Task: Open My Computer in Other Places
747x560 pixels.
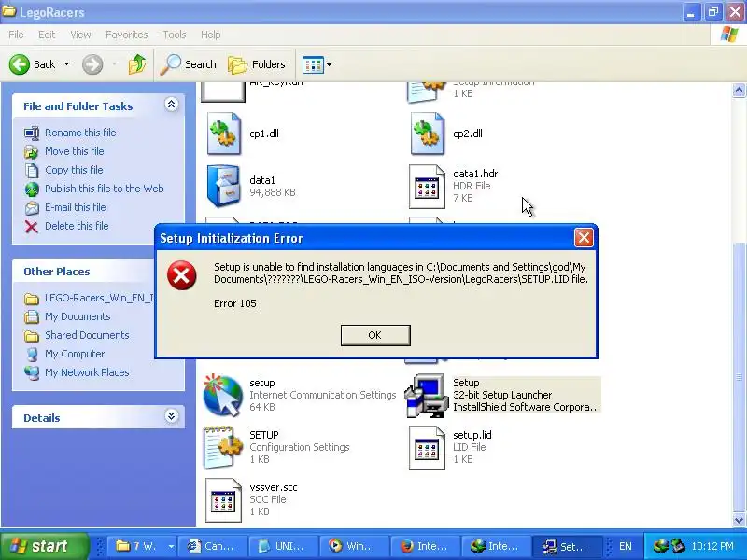Action: [x=75, y=354]
